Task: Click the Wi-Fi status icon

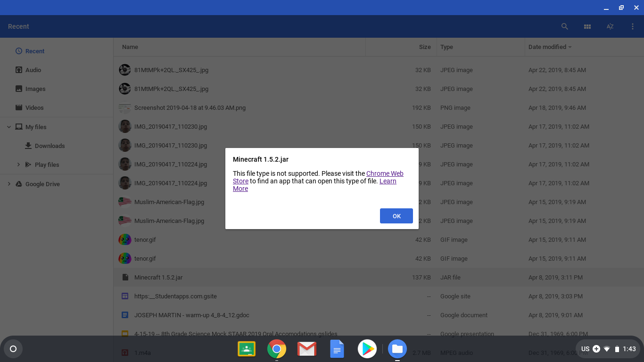Action: 607,349
